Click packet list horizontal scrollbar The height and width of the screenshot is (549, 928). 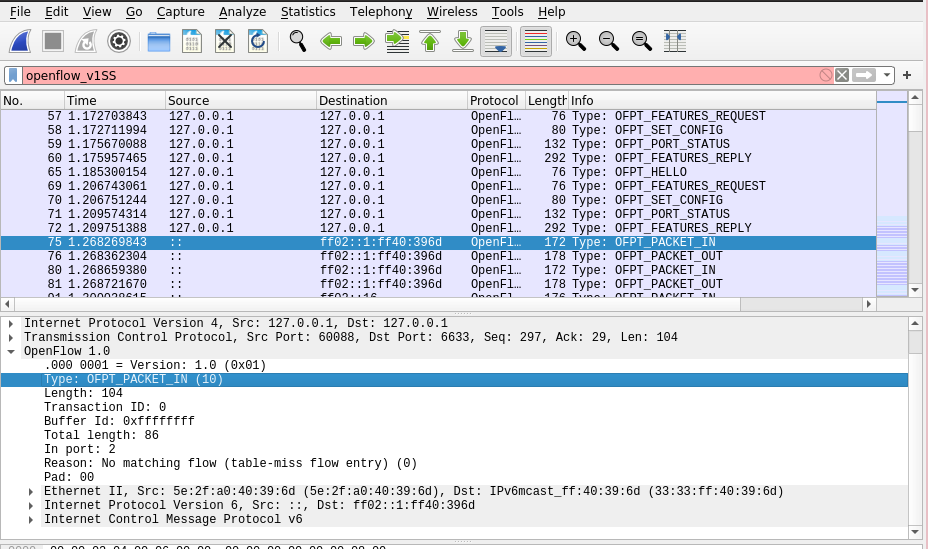click(378, 304)
